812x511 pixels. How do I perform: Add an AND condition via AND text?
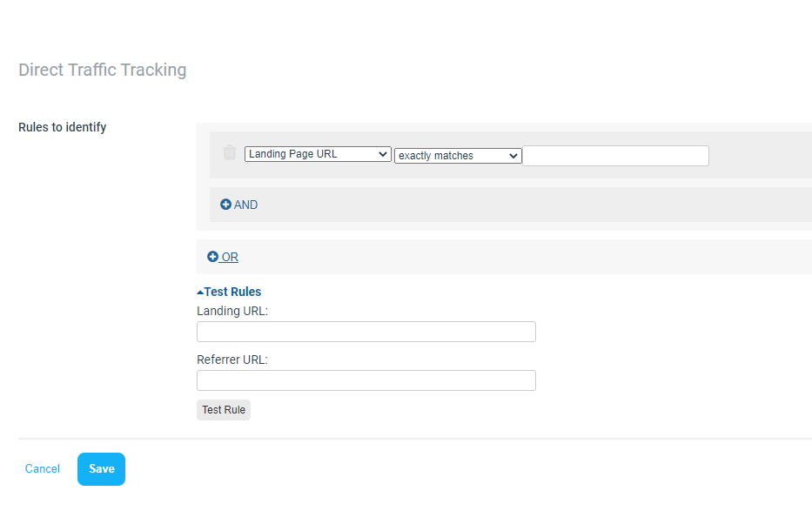pos(245,205)
